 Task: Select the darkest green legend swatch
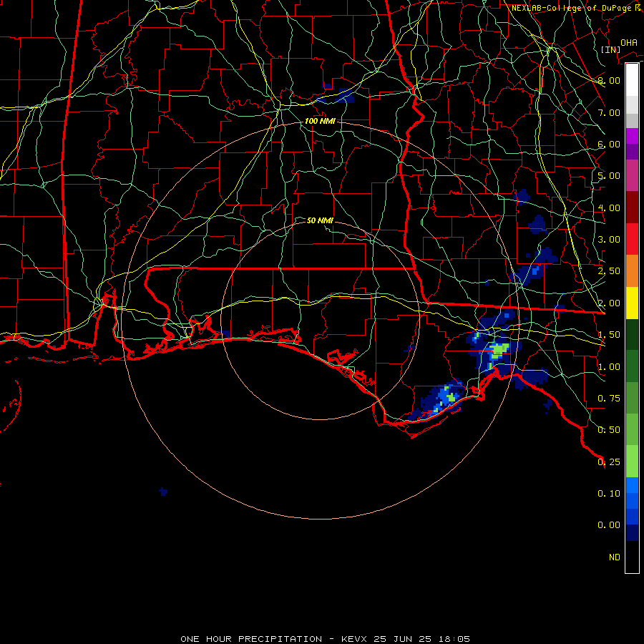(632, 334)
